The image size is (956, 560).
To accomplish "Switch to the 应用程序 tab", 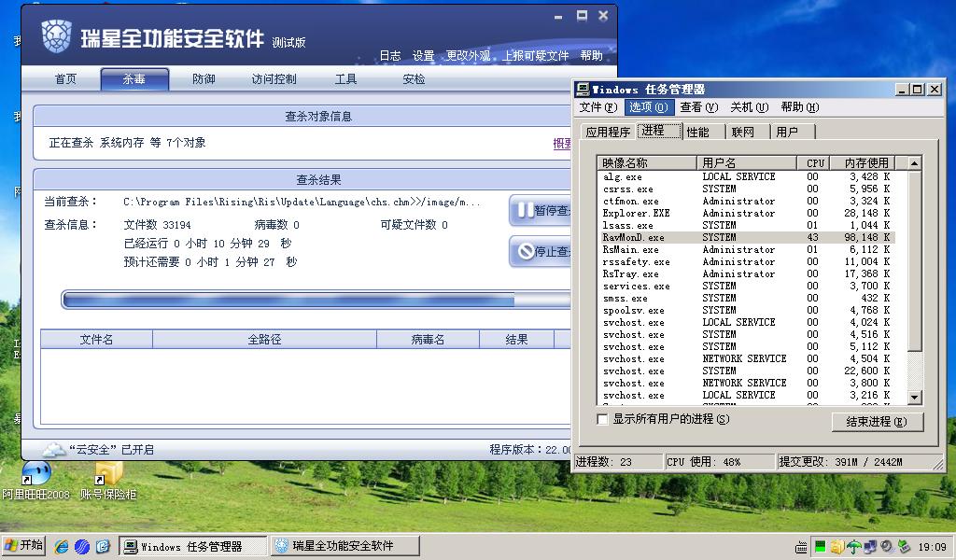I will (x=608, y=133).
